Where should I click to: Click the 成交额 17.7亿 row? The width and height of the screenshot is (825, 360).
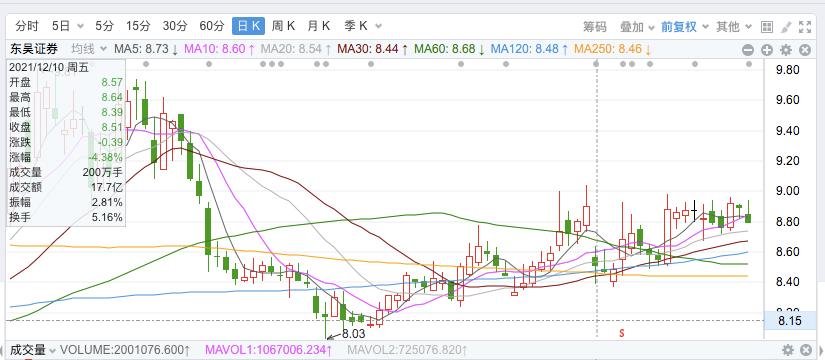point(66,187)
